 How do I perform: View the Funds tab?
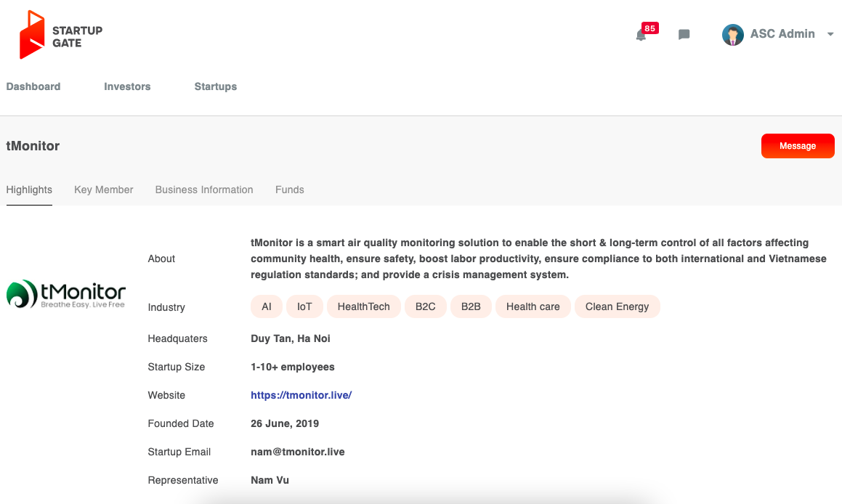(x=290, y=190)
